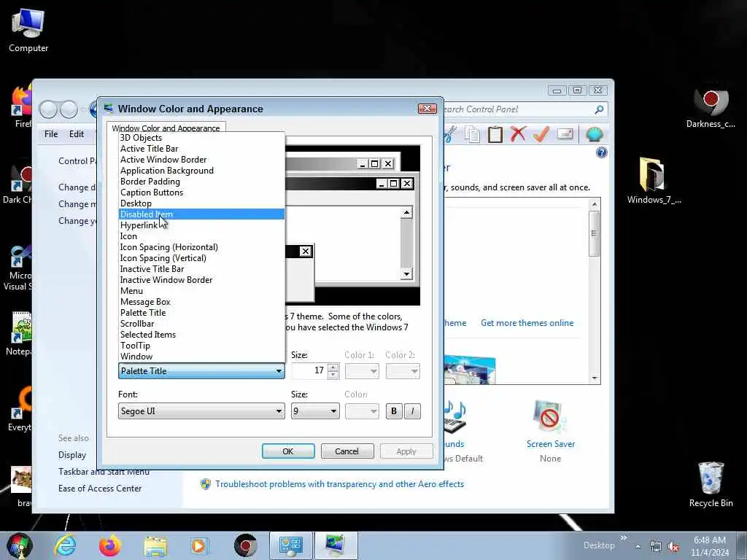747x560 pixels.
Task: Click the Cancel button
Action: click(347, 451)
